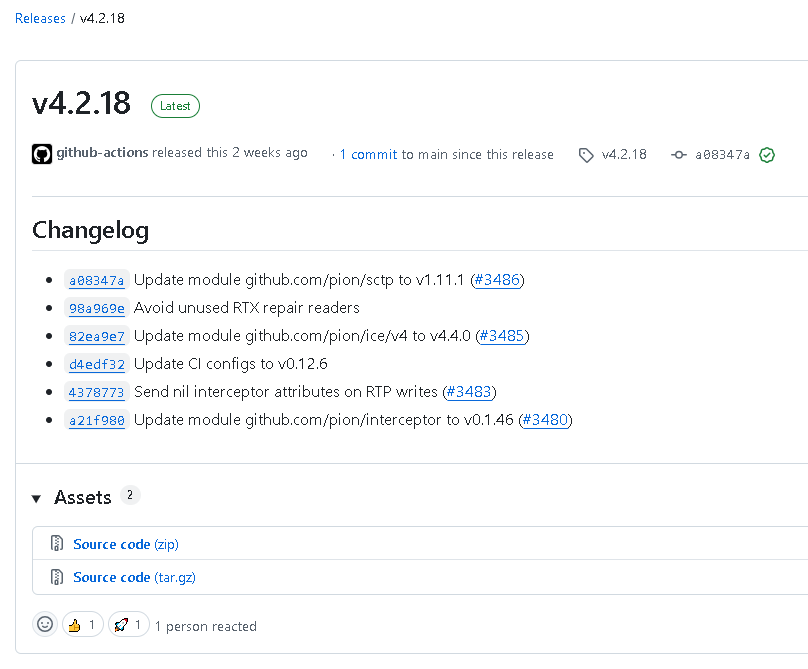Open pull request #3486

(x=497, y=280)
